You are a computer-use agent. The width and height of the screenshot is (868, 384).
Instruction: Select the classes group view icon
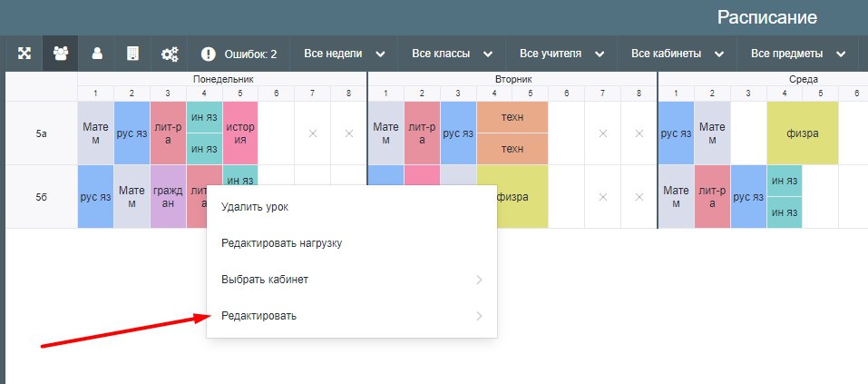(61, 54)
